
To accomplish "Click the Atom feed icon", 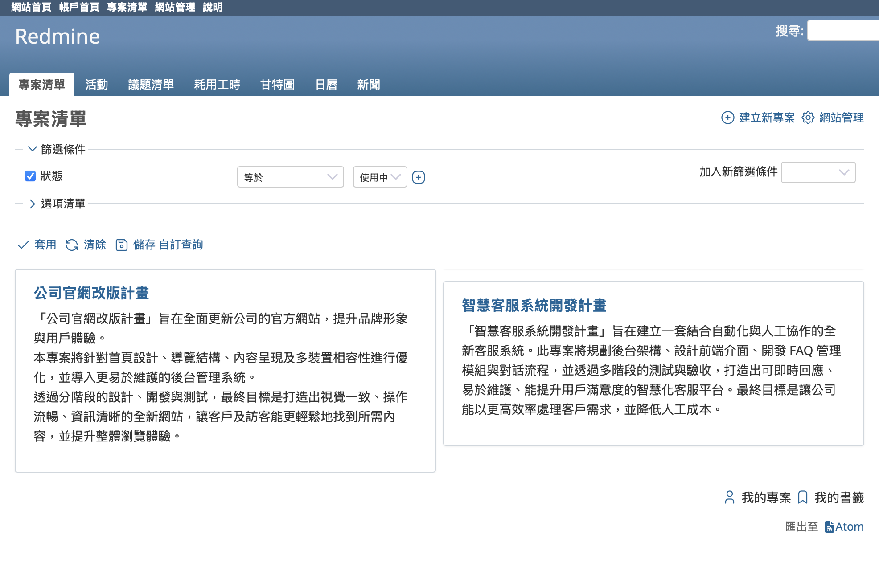I will (x=829, y=527).
